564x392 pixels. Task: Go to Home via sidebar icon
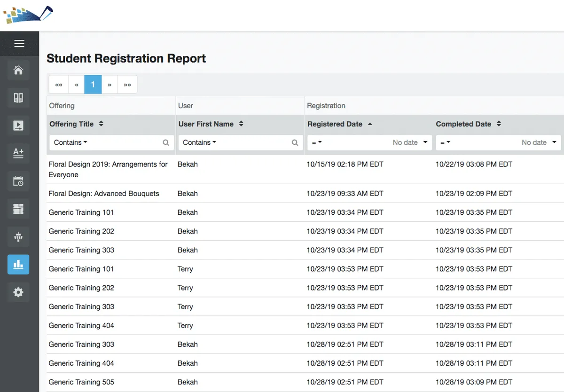[x=18, y=71]
